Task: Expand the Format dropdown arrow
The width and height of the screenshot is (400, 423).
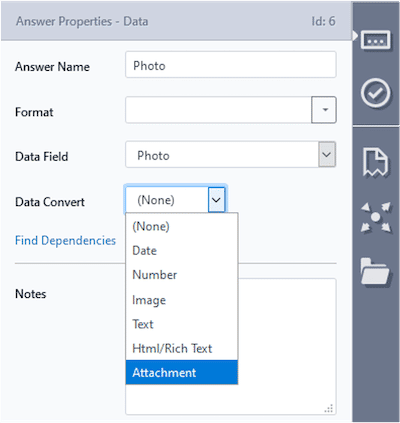Action: tap(324, 110)
